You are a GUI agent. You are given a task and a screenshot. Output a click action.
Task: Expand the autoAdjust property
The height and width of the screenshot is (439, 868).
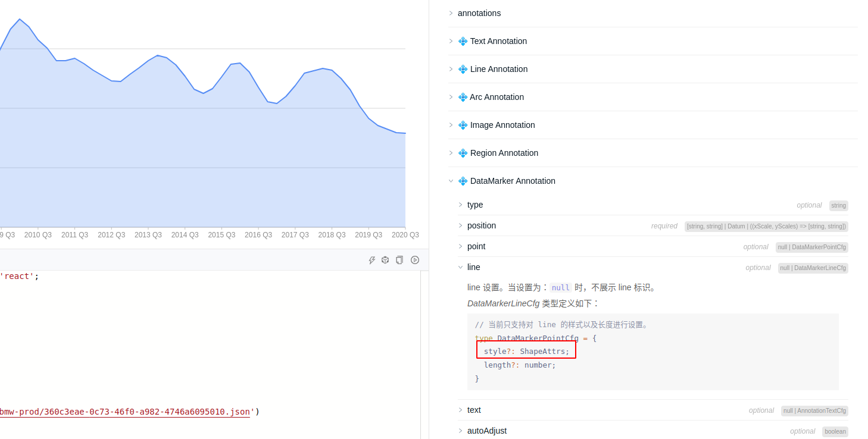[460, 431]
